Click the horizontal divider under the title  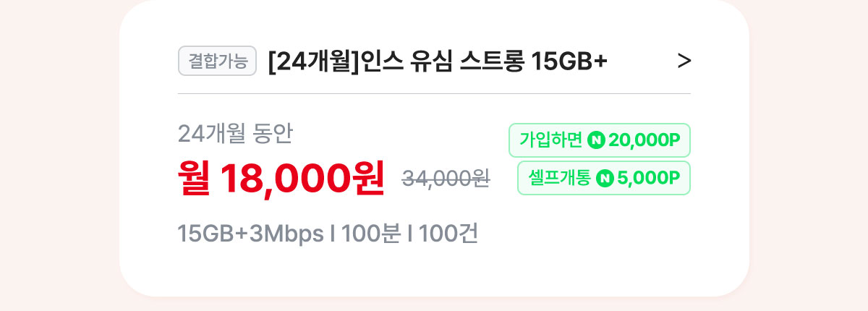434,93
